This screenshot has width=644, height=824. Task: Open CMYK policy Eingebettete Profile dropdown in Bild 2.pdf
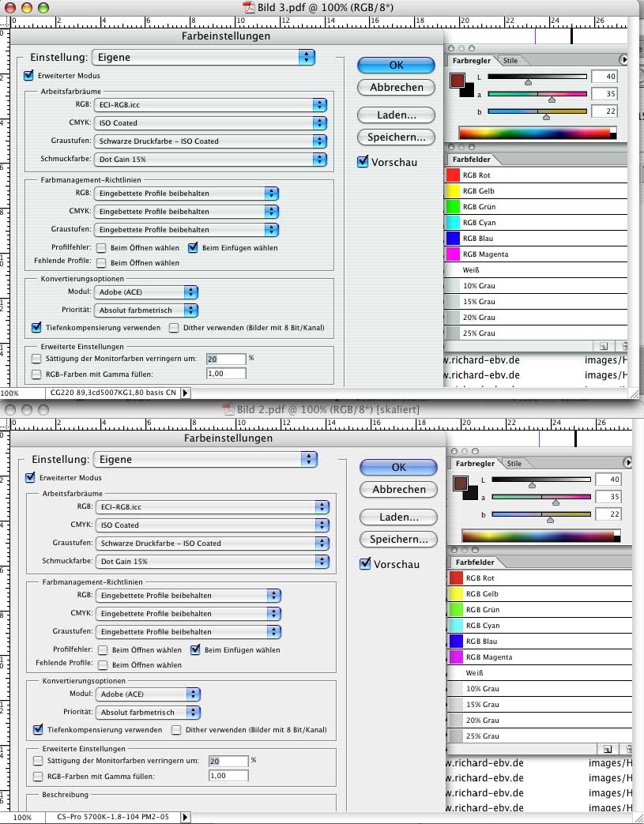tap(188, 613)
